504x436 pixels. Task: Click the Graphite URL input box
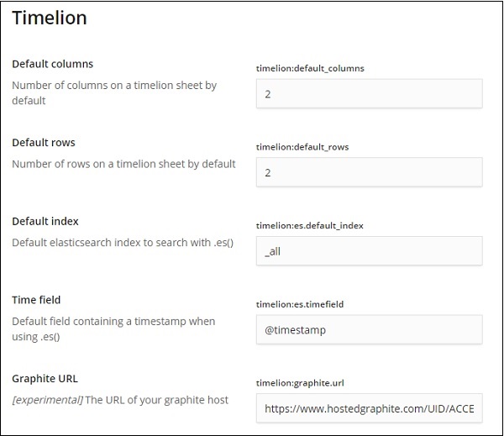[x=369, y=408]
